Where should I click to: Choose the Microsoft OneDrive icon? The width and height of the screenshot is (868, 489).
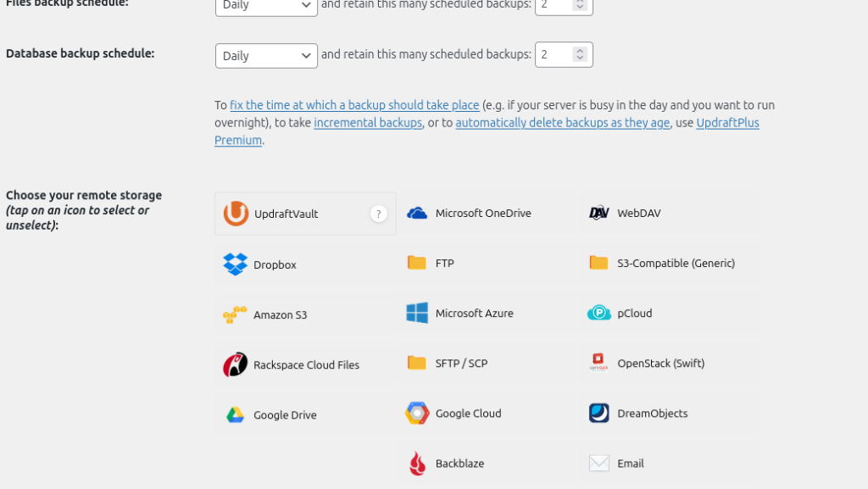[417, 213]
